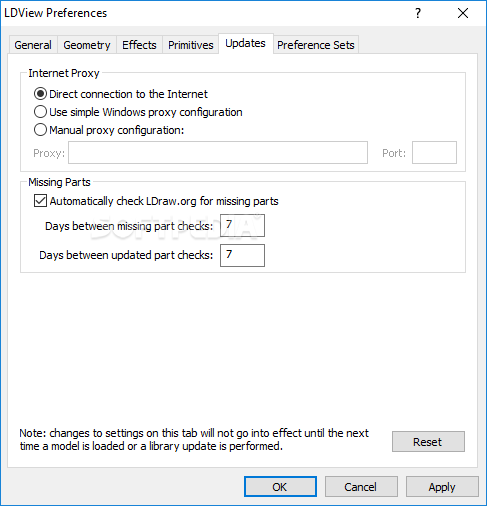This screenshot has width=487, height=506.
Task: Close the LDView Preferences dialog
Action: point(463,13)
